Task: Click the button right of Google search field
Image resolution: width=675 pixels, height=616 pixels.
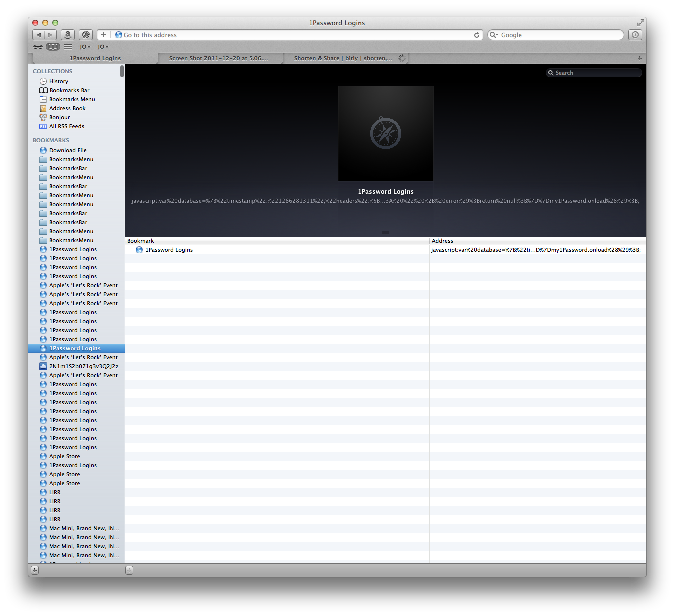Action: pyautogui.click(x=635, y=35)
